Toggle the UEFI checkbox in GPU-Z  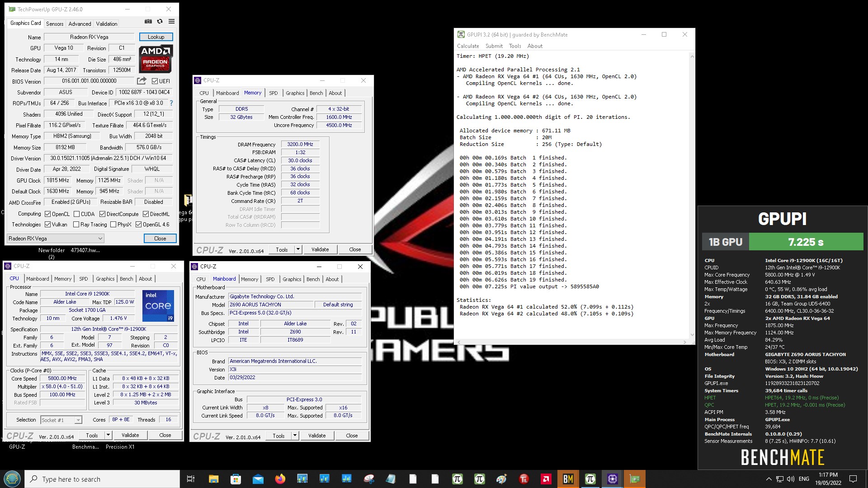pyautogui.click(x=155, y=81)
